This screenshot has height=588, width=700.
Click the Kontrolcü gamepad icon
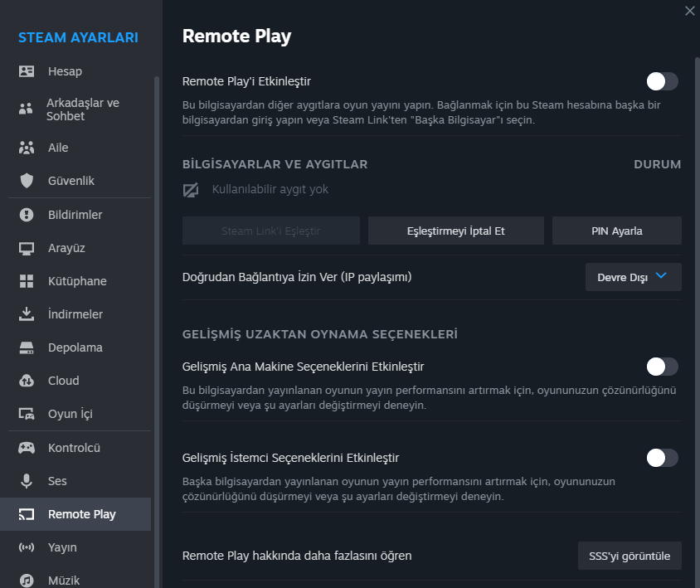(27, 448)
